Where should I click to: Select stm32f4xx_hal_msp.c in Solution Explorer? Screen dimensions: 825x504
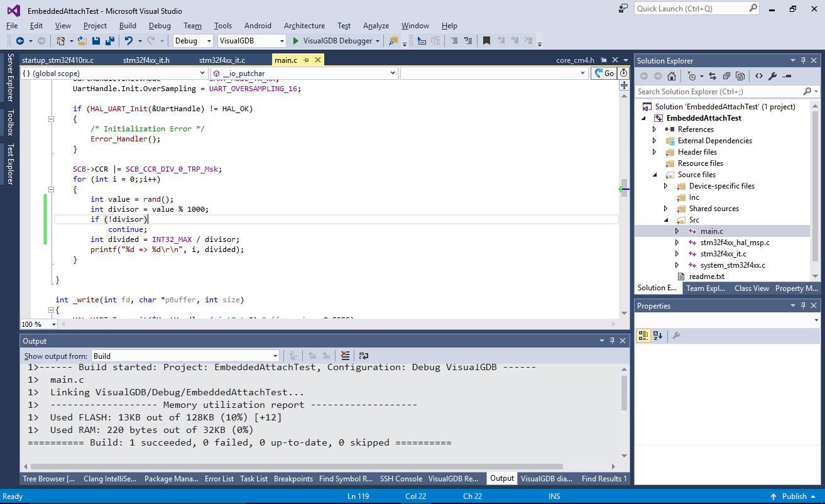735,243
